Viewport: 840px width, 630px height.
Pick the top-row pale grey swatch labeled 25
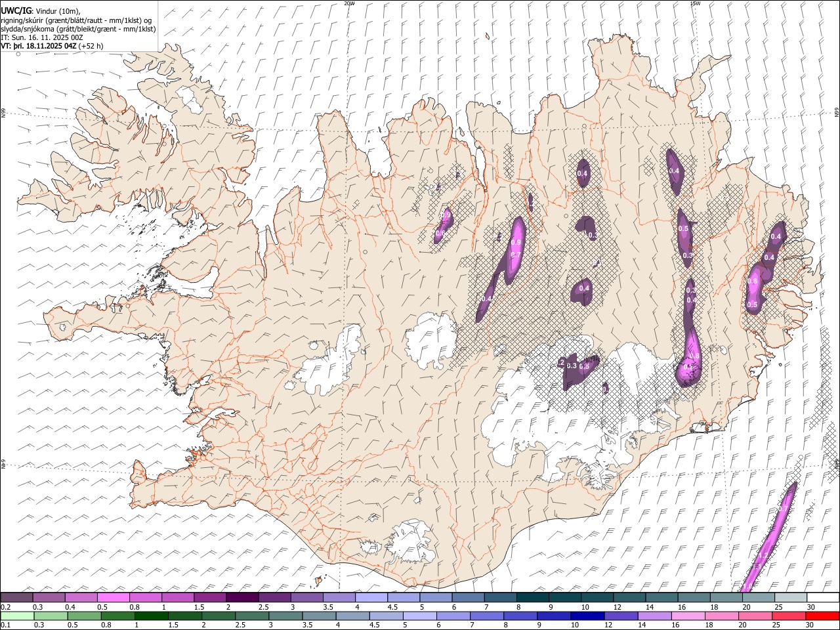click(x=791, y=597)
